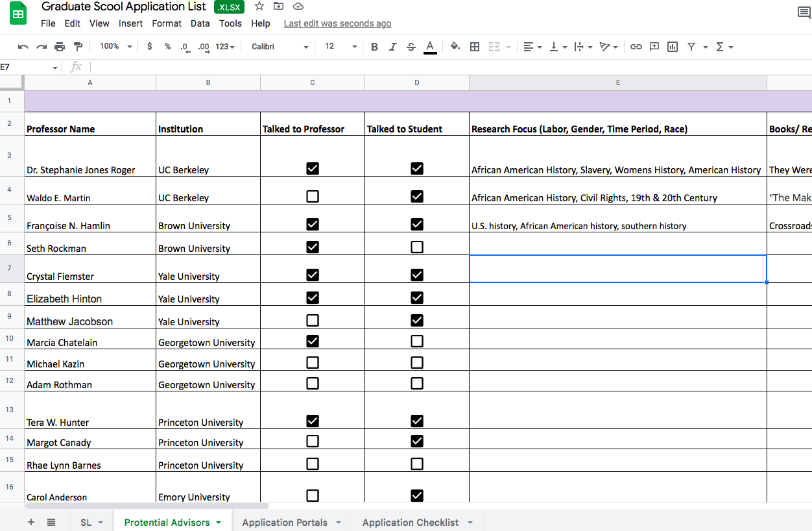Click the insert comment icon
The height and width of the screenshot is (531, 812).
click(654, 46)
